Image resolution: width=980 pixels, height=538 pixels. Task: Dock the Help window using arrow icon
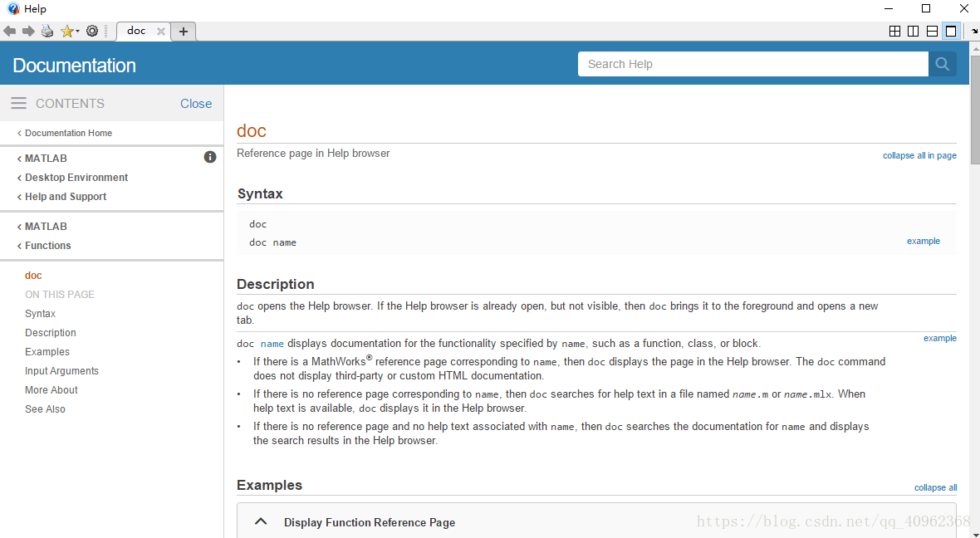[974, 32]
